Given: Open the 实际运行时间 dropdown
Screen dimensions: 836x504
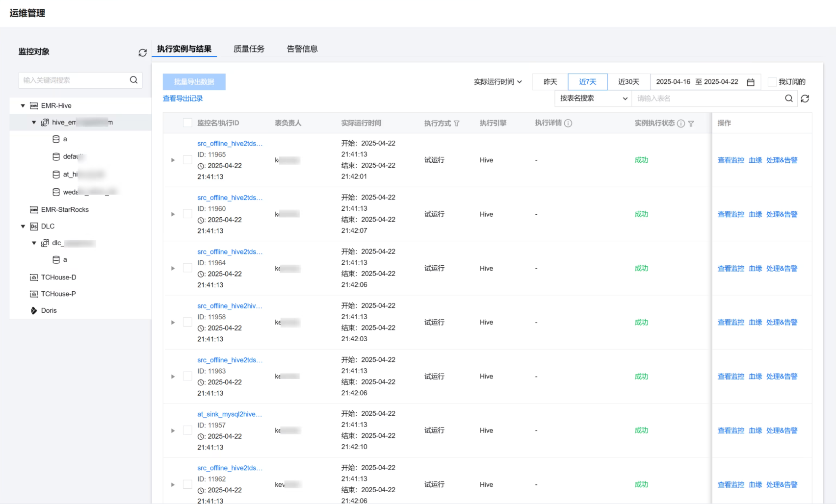Looking at the screenshot, I should (x=497, y=82).
